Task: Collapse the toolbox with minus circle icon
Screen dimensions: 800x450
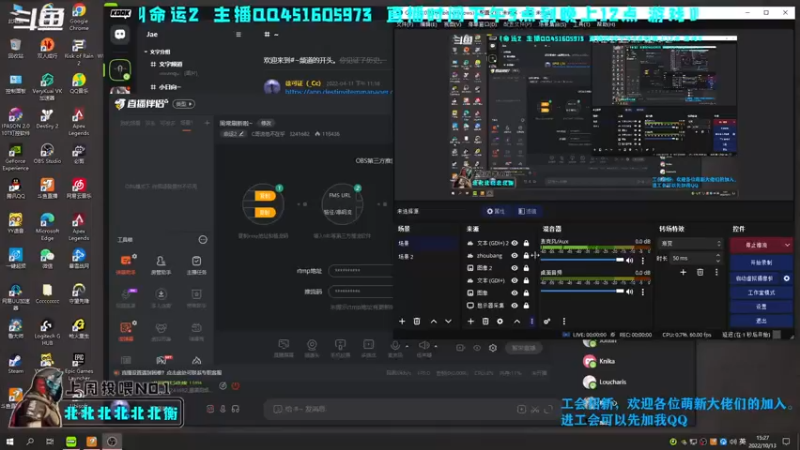Action: pos(203,240)
